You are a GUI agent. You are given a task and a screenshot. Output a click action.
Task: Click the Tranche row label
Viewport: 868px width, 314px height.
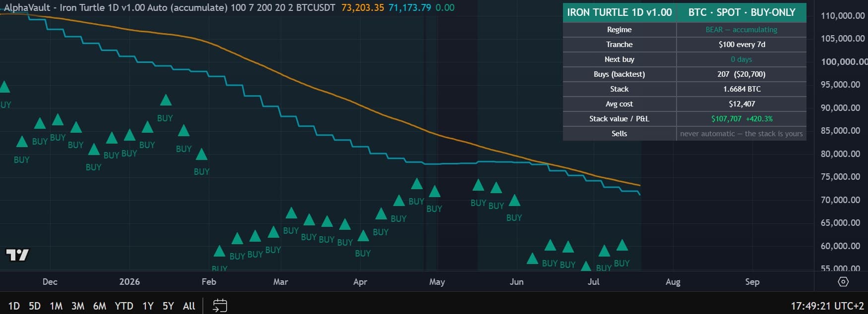click(x=620, y=45)
